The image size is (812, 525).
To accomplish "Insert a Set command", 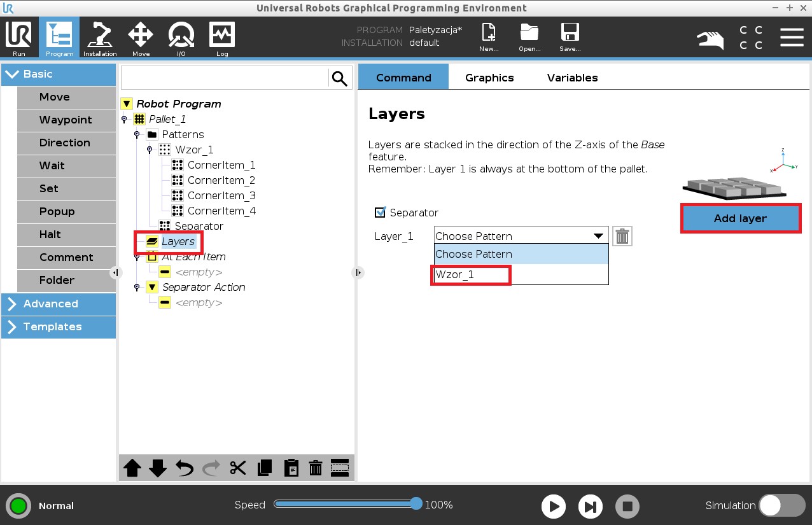I will [66, 188].
